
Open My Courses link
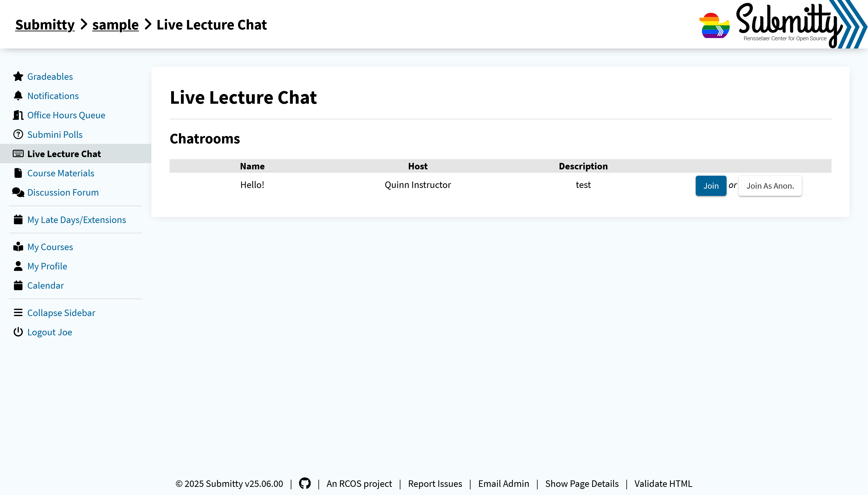[50, 247]
